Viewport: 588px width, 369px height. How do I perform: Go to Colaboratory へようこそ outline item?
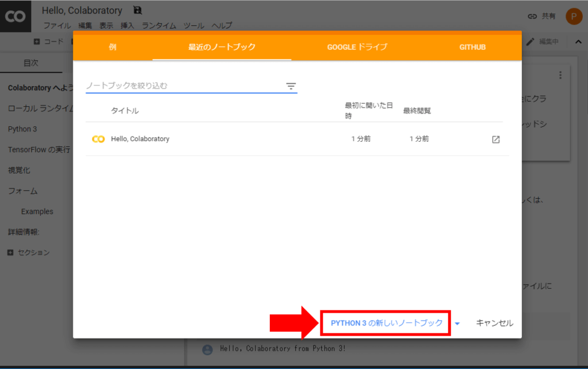(x=41, y=88)
